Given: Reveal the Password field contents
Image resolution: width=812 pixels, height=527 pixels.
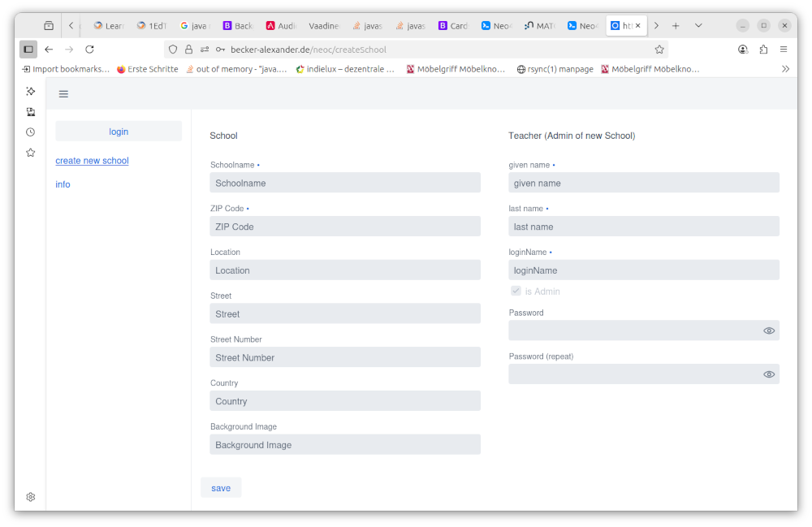Looking at the screenshot, I should tap(768, 330).
